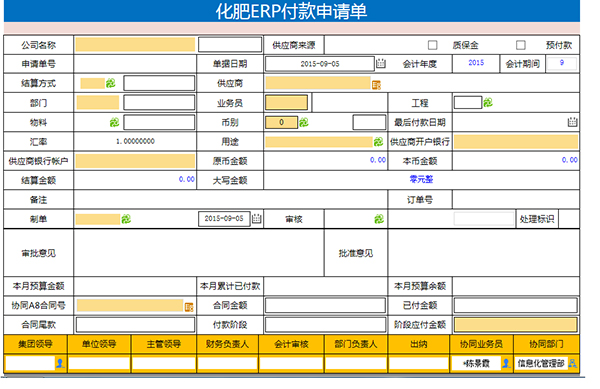Screen dimensions: 600x389
Task: Check the 预付款 checkbox
Action: point(520,45)
